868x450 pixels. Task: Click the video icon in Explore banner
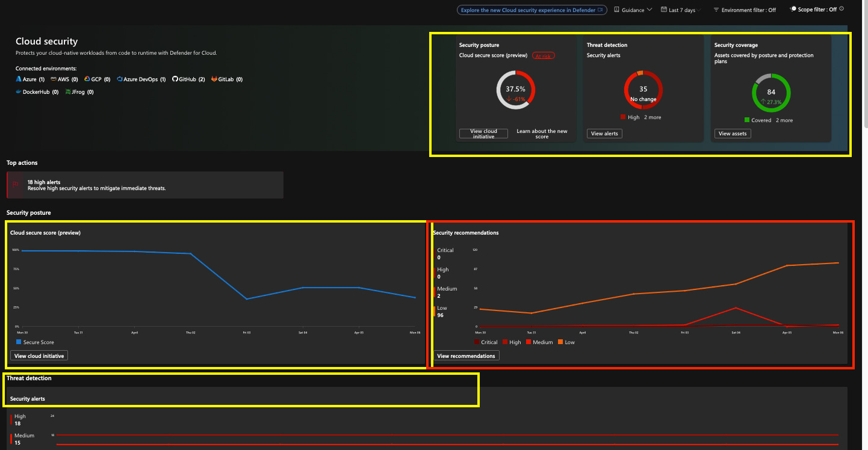(x=600, y=10)
